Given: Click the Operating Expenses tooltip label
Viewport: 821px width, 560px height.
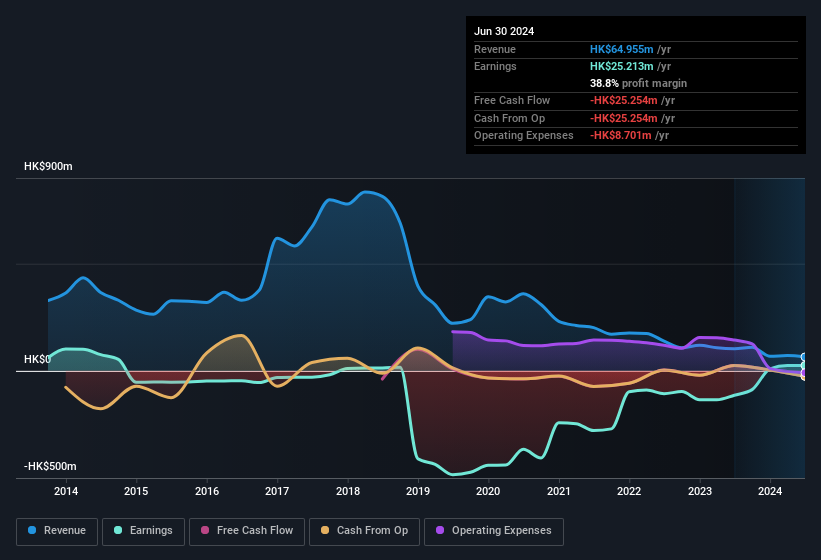Looking at the screenshot, I should [524, 136].
